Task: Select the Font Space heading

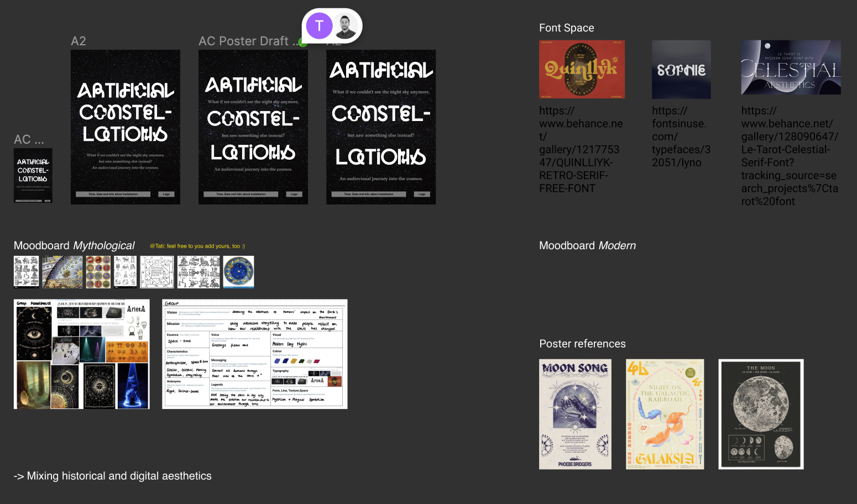Action: [567, 28]
